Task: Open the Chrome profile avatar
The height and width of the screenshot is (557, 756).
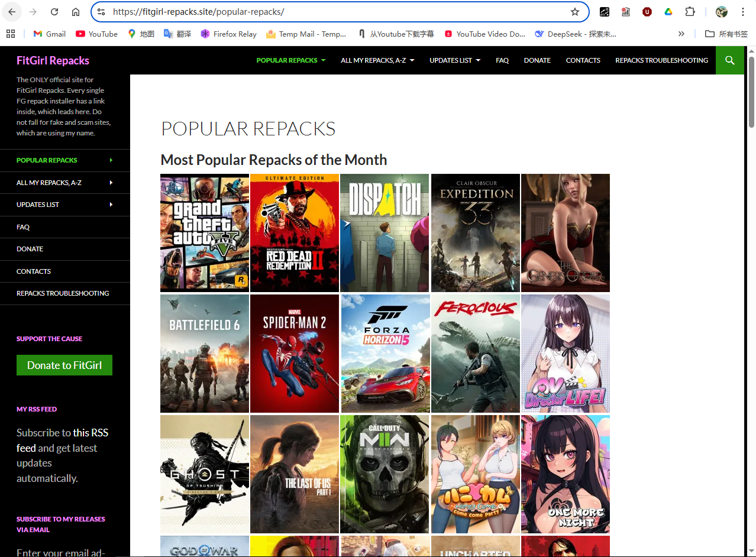Action: (x=721, y=12)
